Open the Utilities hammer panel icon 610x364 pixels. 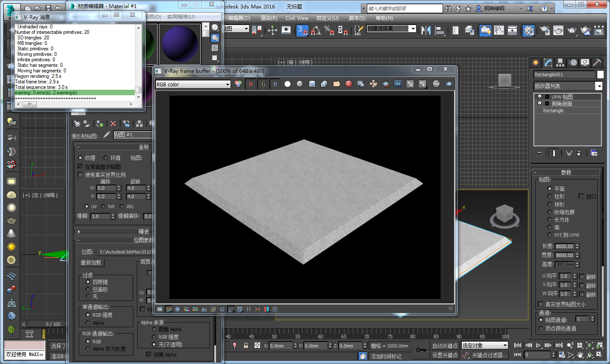[596, 63]
